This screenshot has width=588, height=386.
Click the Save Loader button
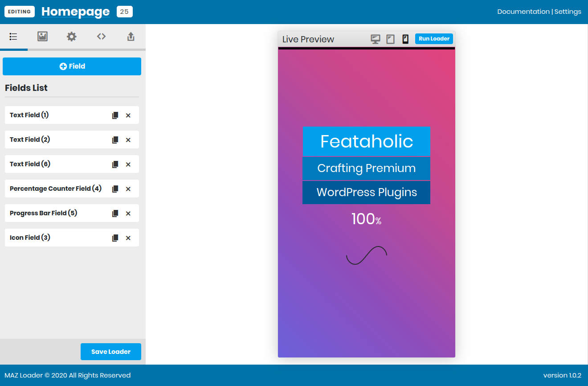(111, 352)
